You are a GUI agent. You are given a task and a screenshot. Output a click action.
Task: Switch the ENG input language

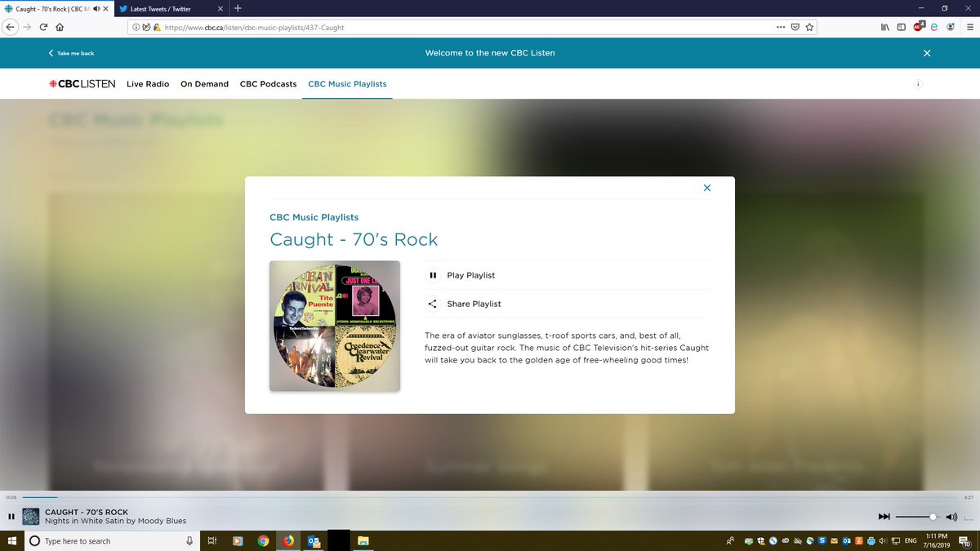pyautogui.click(x=910, y=540)
